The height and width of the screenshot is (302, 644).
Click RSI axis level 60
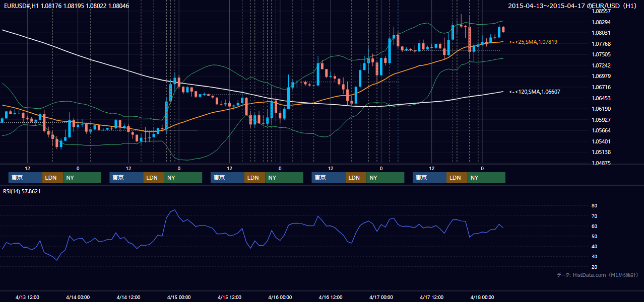pos(594,226)
